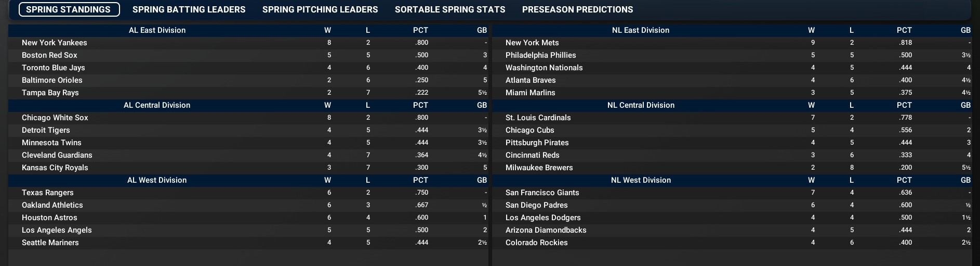Screen dimensions: 980x266
Task: Click the NL Central Division header
Action: [641, 105]
